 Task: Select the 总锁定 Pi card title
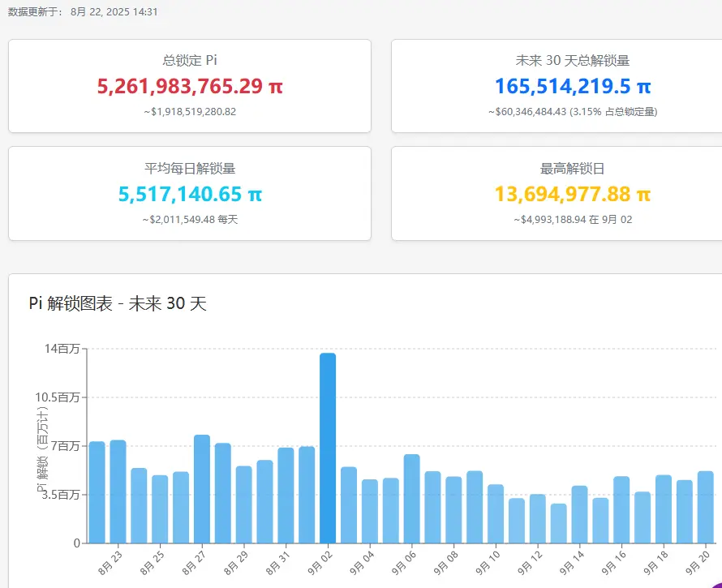click(x=190, y=60)
